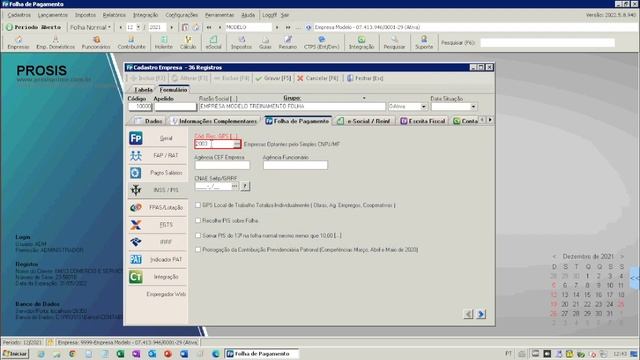
Task: Go to the previous form page arrow
Action: [x=468, y=314]
